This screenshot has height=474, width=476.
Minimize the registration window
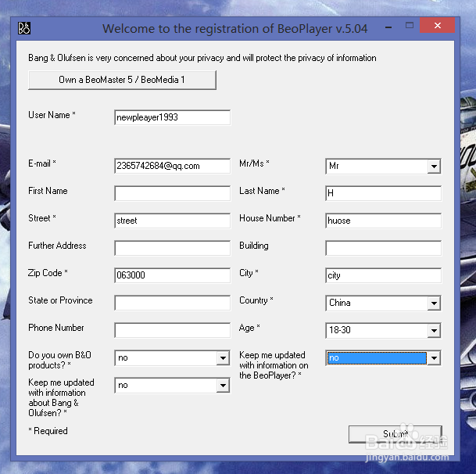point(388,27)
